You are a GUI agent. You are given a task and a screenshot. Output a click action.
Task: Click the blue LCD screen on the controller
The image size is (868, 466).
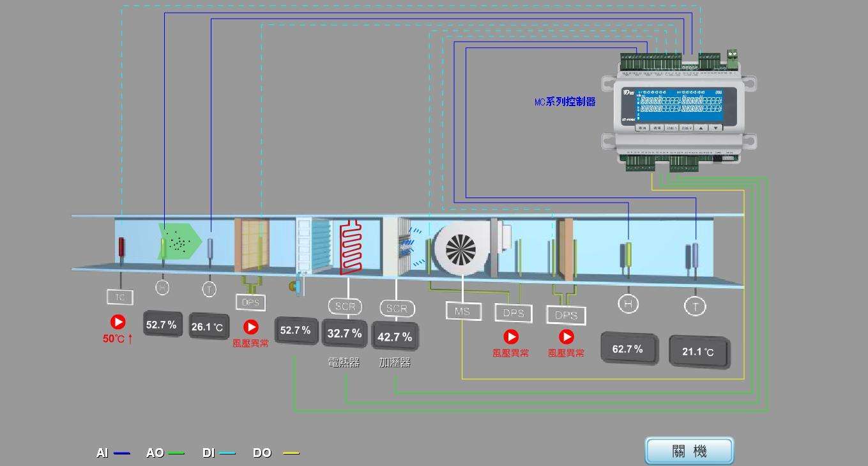[680, 105]
